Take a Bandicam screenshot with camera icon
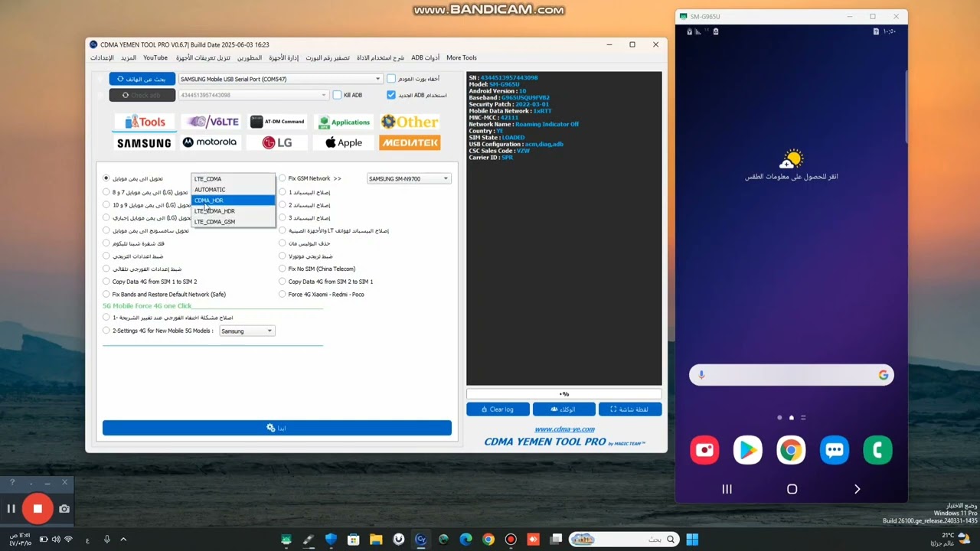The image size is (980, 551). point(64,509)
